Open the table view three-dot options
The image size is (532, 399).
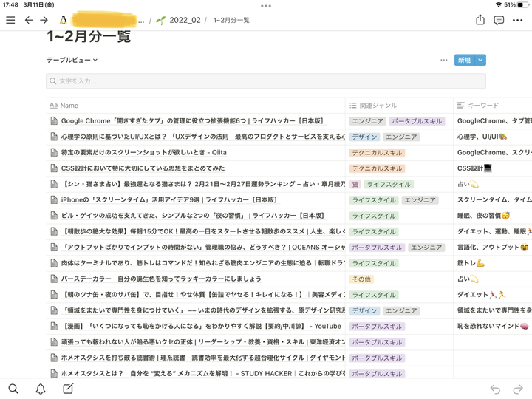pos(443,60)
